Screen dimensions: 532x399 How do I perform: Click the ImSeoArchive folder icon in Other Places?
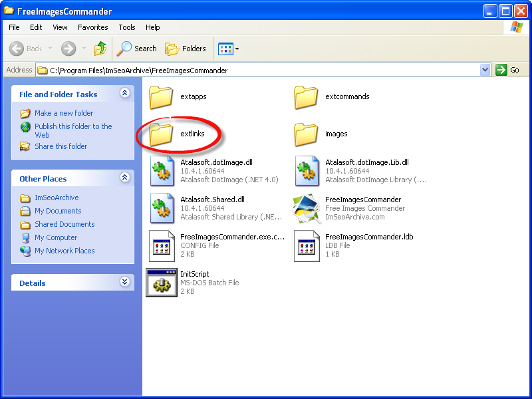click(x=25, y=198)
